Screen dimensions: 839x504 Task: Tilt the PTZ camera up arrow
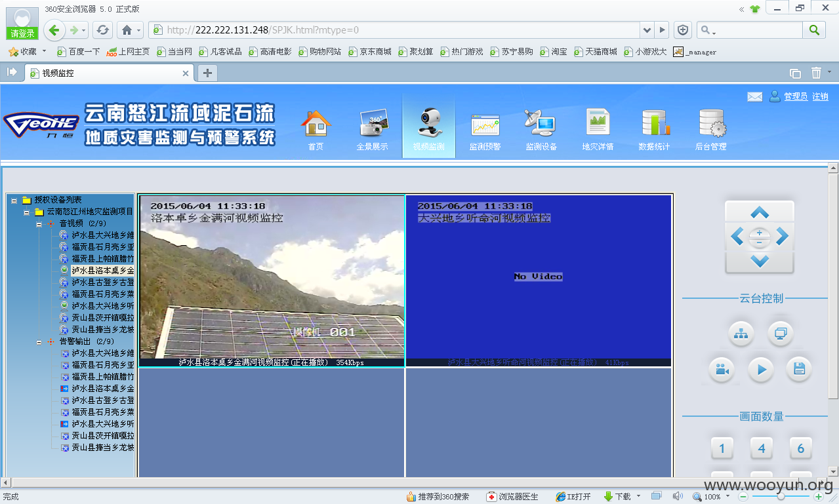click(759, 212)
